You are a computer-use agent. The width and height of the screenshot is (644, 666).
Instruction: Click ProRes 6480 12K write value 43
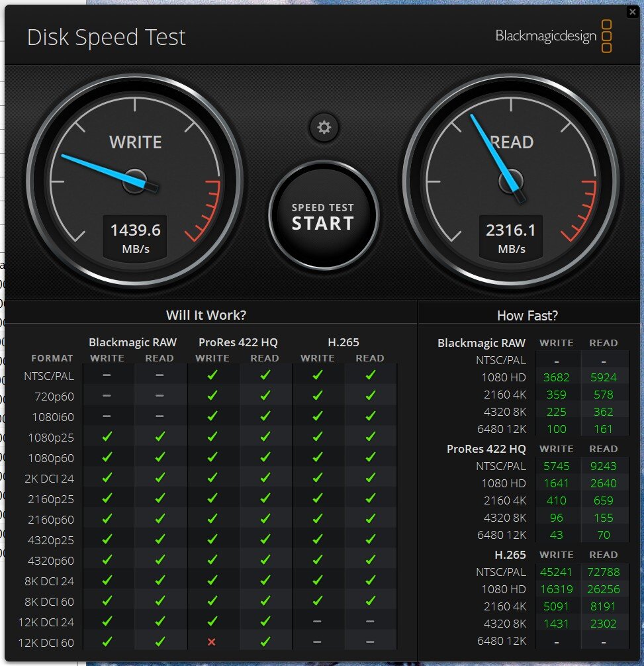(556, 535)
